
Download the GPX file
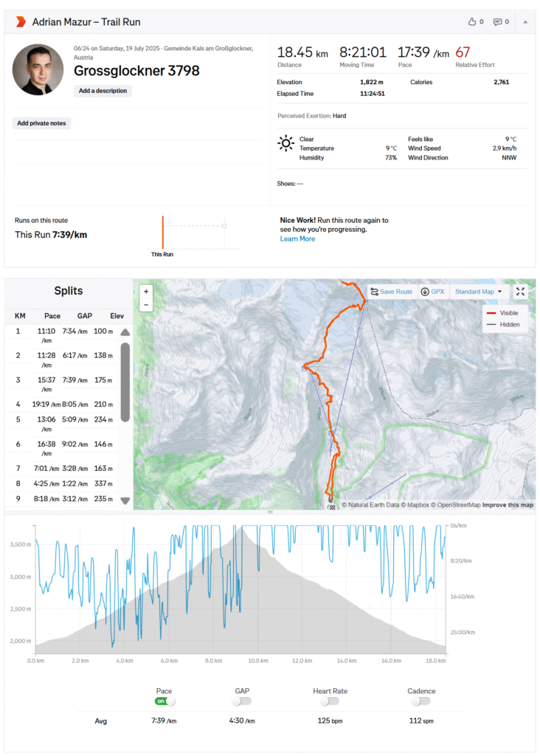(x=433, y=292)
